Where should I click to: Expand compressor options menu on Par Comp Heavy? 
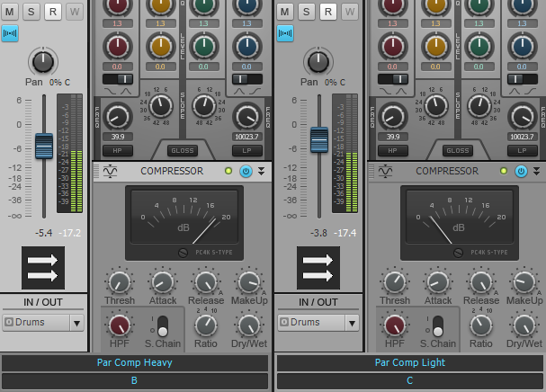click(261, 171)
